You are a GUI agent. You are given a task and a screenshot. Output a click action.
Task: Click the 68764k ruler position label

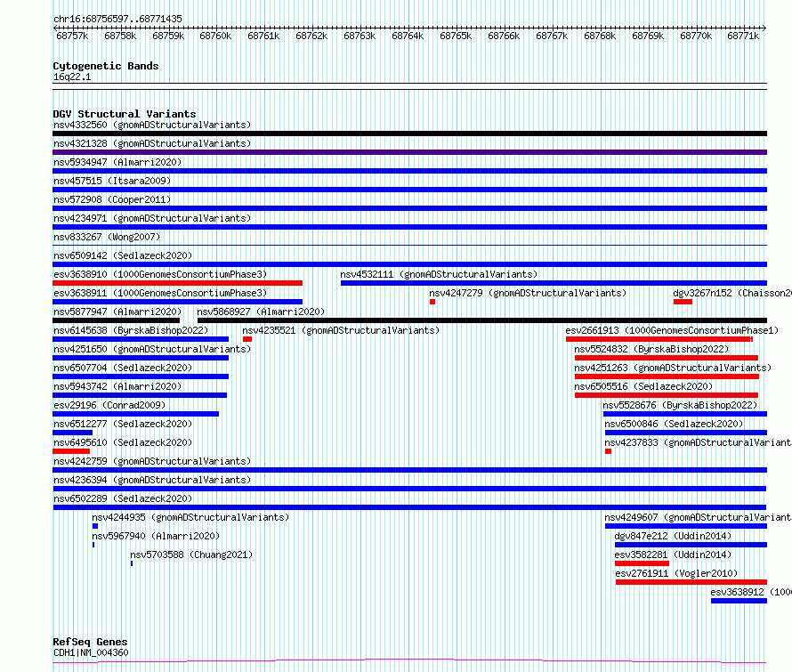pos(408,36)
